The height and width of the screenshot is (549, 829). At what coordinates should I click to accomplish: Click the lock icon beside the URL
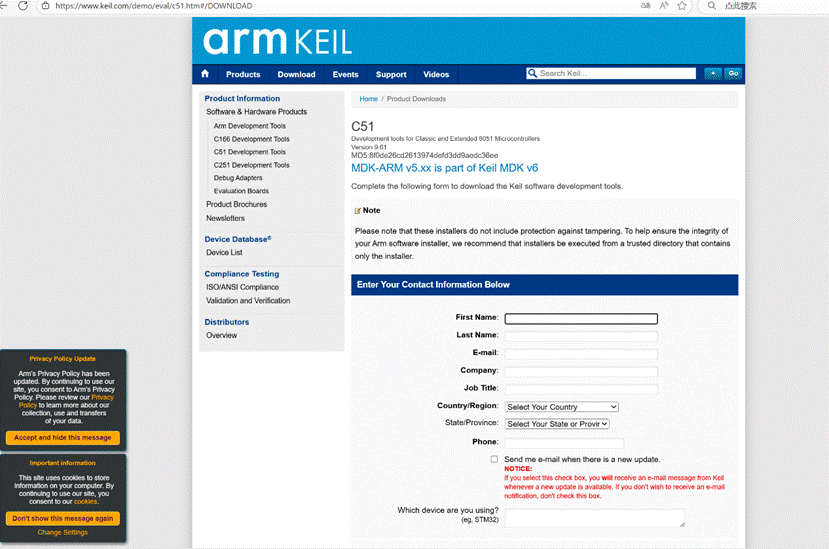45,6
